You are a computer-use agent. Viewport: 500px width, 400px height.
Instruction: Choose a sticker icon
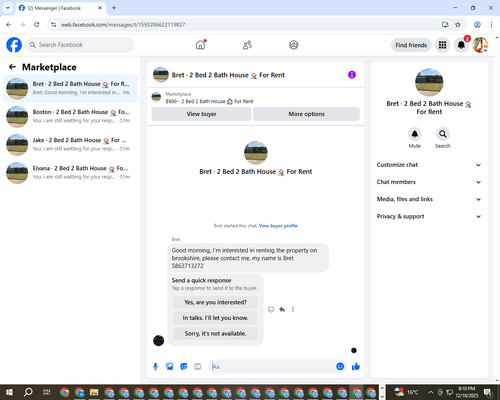point(184,367)
